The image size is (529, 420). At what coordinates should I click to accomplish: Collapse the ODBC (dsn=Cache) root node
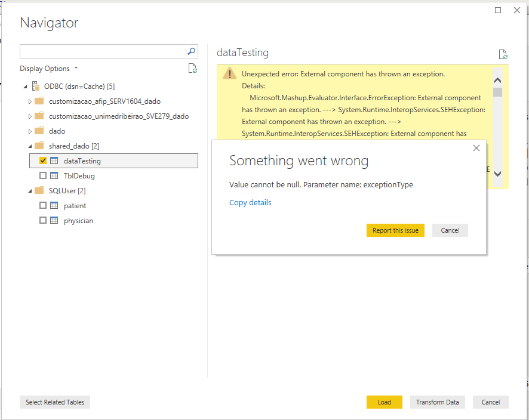[x=25, y=87]
